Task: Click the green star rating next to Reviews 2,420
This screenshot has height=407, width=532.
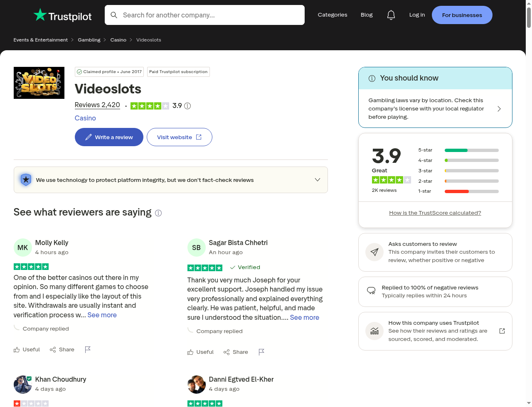Action: [x=150, y=106]
